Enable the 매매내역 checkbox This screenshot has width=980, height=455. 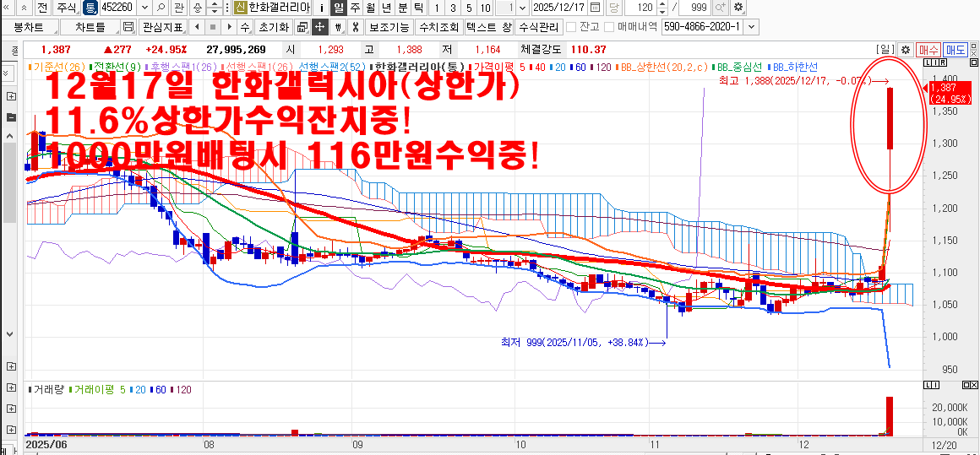(608, 27)
